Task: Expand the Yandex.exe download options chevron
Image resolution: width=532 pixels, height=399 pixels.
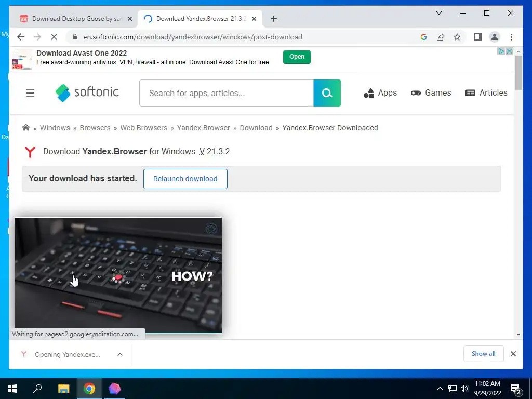Action: (120, 354)
